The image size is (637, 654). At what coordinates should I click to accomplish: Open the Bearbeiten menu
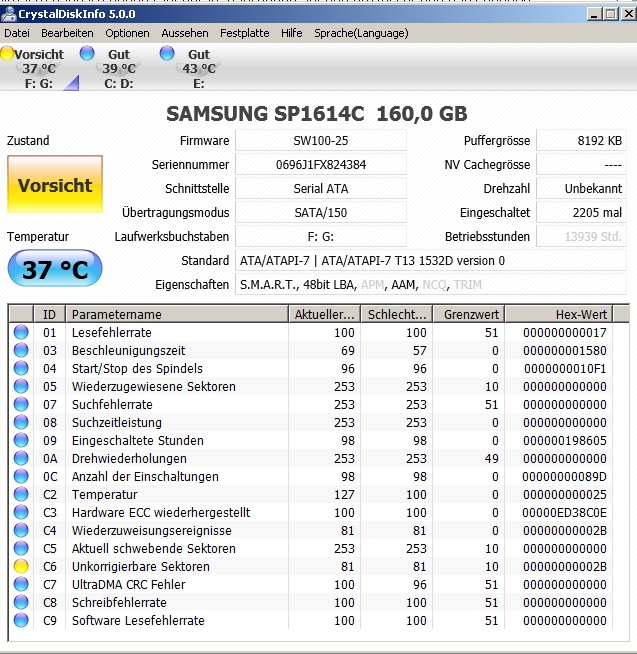67,33
